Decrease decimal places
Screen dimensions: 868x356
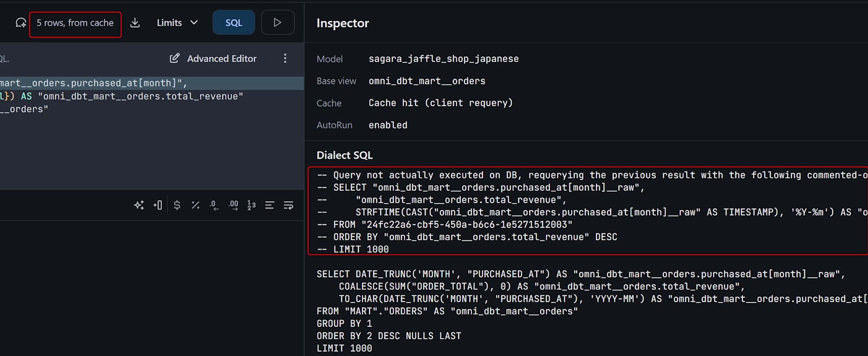(214, 205)
